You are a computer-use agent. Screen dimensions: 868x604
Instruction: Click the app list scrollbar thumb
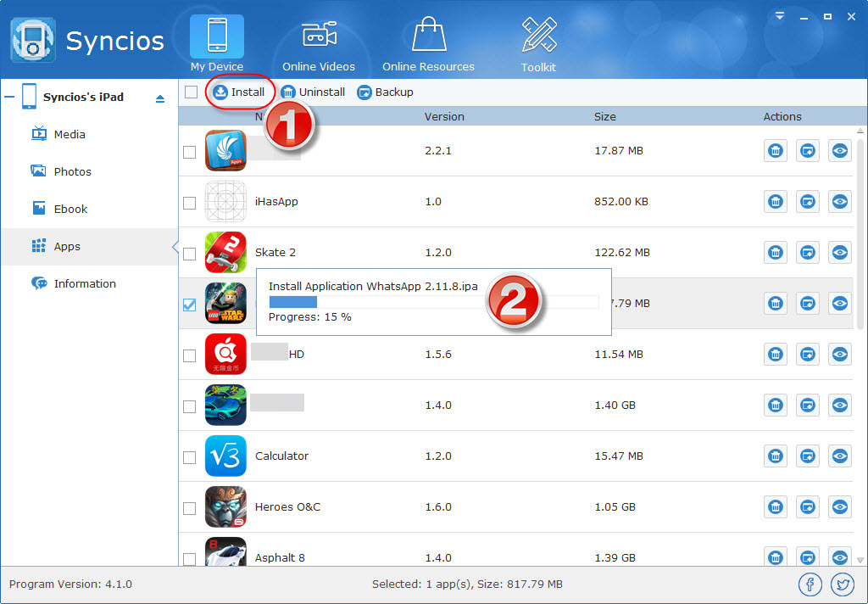click(860, 234)
